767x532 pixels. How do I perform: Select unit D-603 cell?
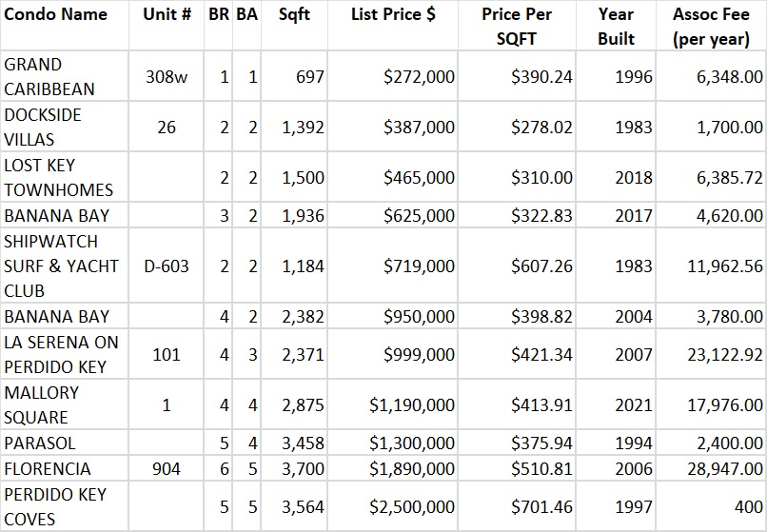coord(167,266)
